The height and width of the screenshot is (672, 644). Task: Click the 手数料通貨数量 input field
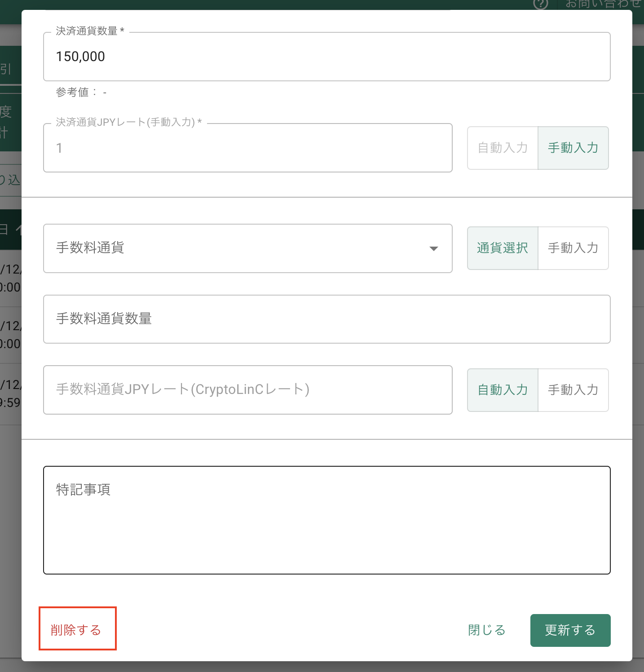[326, 319]
